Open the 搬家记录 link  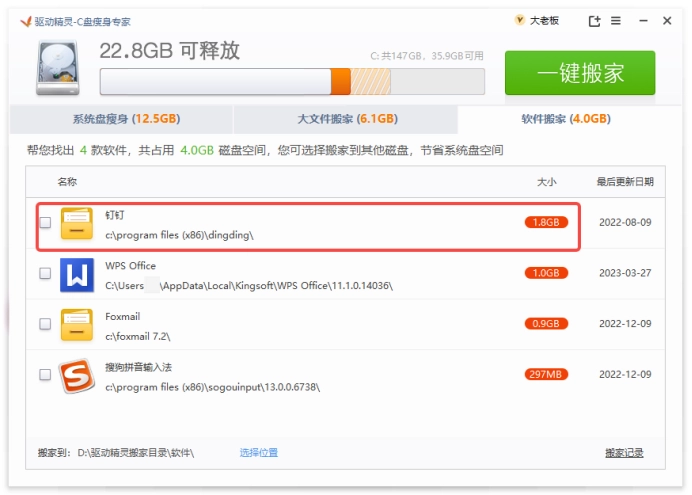click(x=624, y=453)
